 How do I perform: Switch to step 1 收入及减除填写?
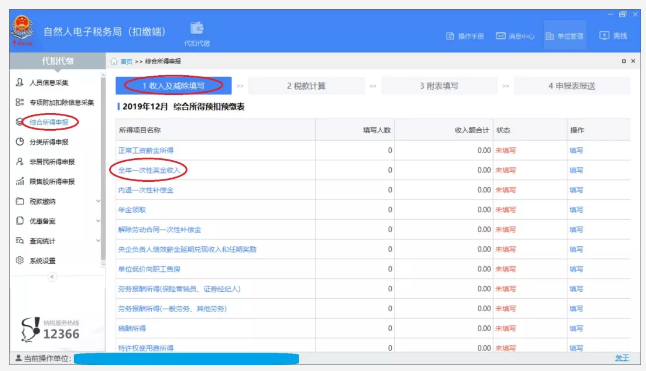(173, 86)
